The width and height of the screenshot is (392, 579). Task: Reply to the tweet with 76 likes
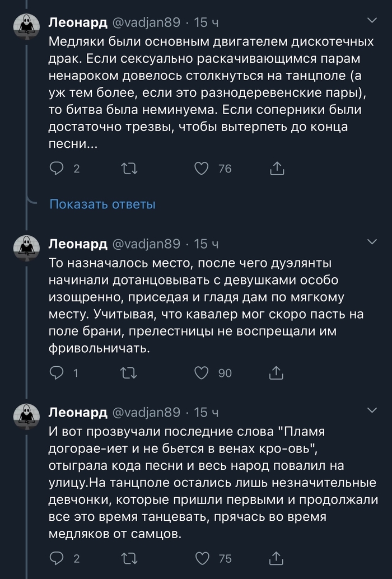tap(57, 168)
